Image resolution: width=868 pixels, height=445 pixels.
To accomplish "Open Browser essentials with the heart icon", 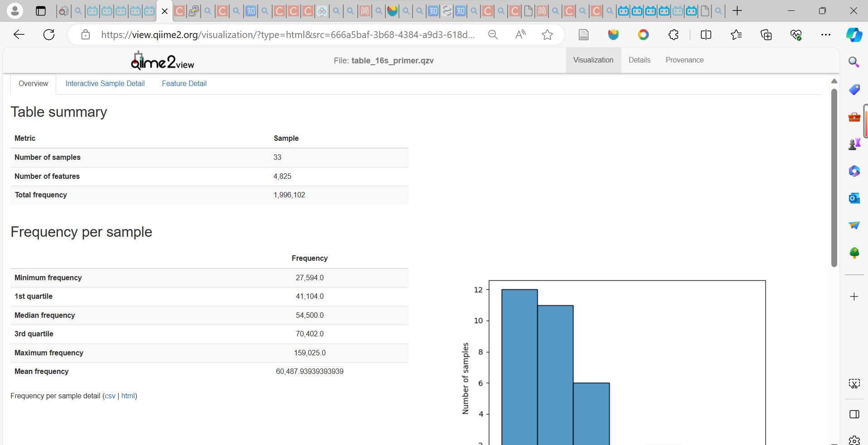I will coord(796,34).
